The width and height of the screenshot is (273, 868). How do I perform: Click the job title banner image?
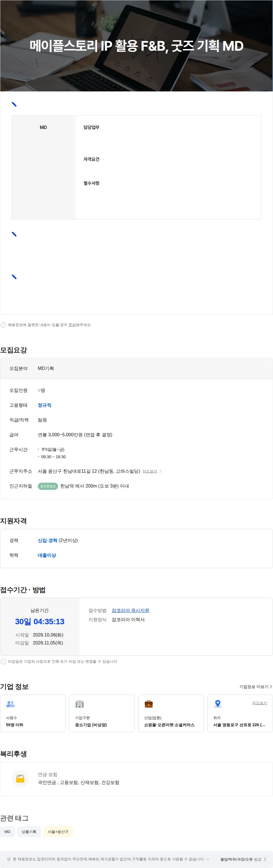pyautogui.click(x=136, y=46)
